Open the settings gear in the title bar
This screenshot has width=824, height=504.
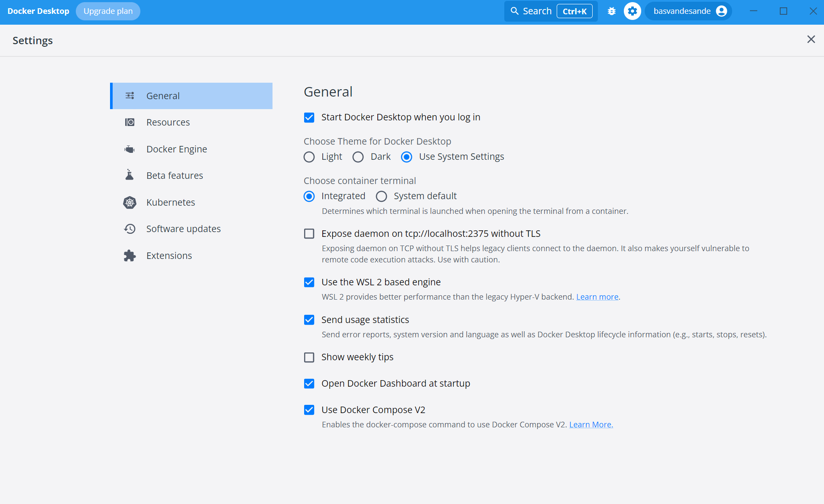click(633, 11)
